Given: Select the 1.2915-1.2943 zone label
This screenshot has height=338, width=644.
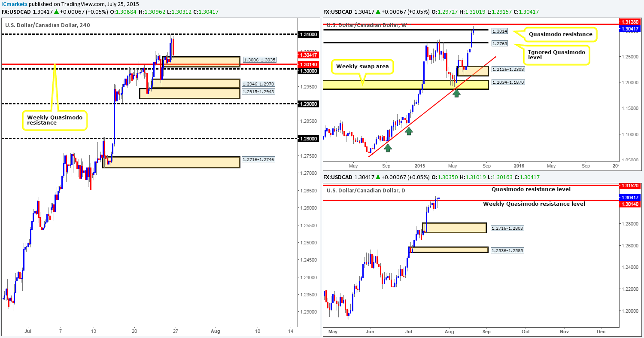Looking at the screenshot, I should (x=259, y=92).
